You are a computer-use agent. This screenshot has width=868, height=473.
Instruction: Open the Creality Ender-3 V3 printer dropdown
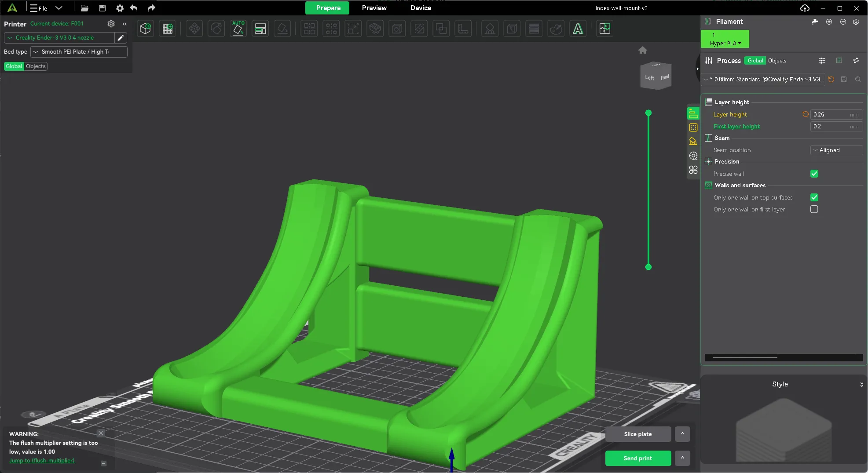(59, 38)
